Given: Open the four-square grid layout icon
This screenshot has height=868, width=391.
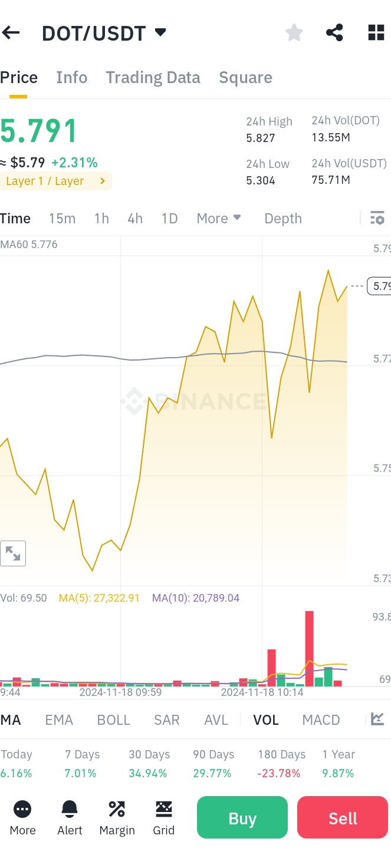Looking at the screenshot, I should (x=376, y=33).
